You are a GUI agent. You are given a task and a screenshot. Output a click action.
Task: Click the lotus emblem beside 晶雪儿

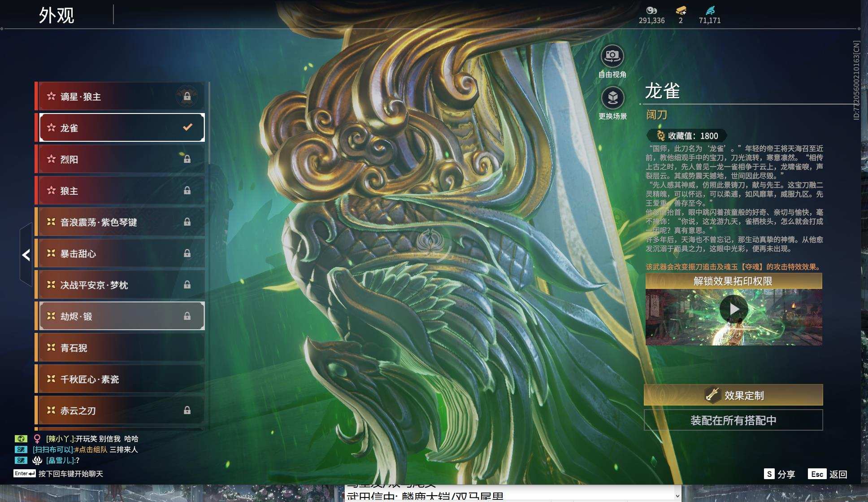pyautogui.click(x=37, y=460)
